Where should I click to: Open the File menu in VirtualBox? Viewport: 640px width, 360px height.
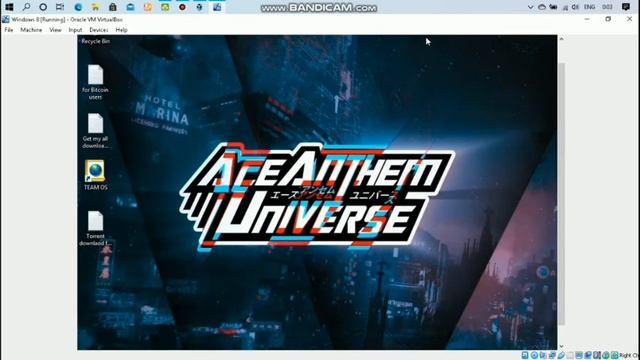point(9,30)
